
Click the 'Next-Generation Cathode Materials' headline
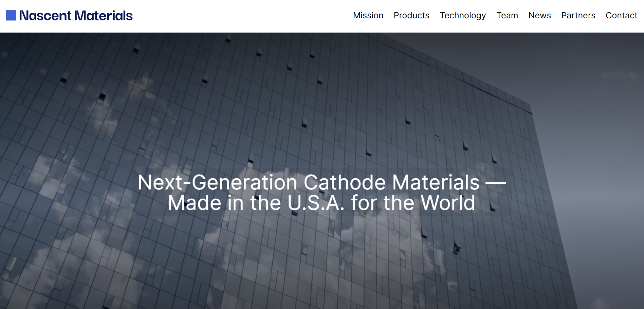tap(321, 193)
